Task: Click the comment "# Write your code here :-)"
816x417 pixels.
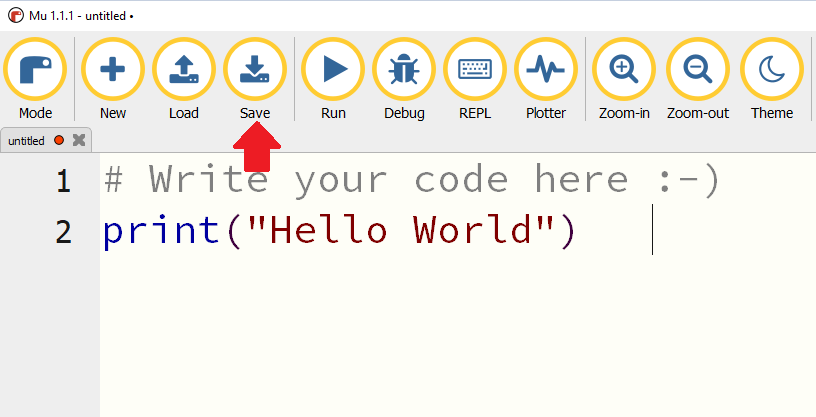Action: [x=412, y=180]
